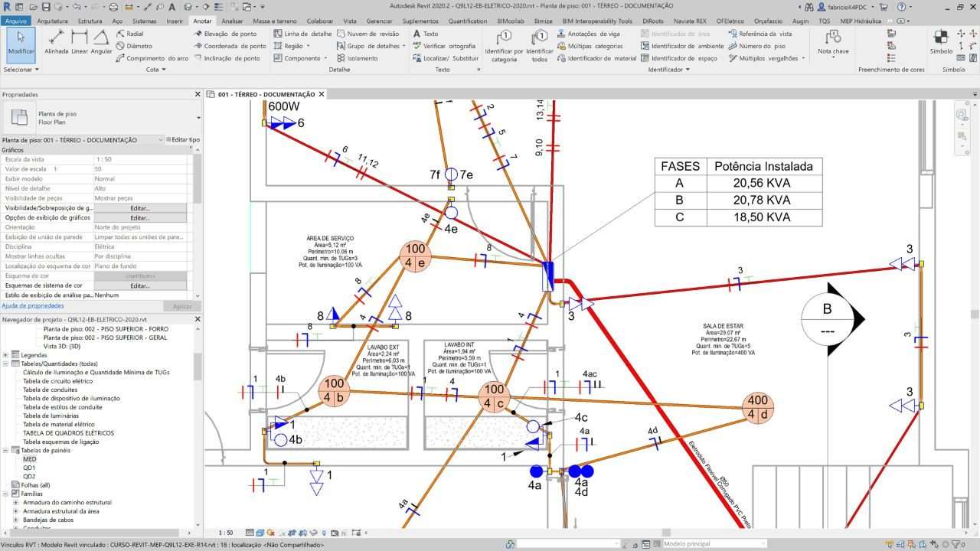Click Identificador de espaço

pos(679,58)
